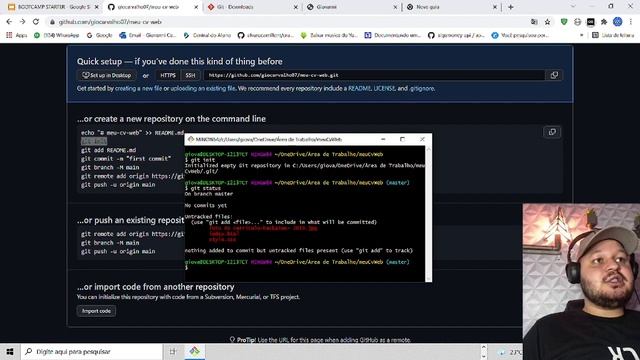
Task: Go back with browser back arrow
Action: 9,22
